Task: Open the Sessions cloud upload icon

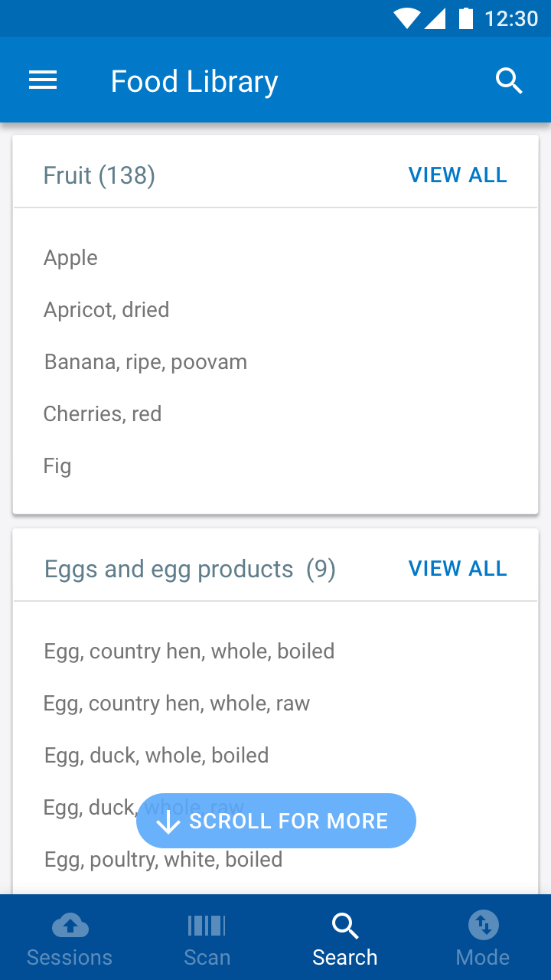Action: 70,926
